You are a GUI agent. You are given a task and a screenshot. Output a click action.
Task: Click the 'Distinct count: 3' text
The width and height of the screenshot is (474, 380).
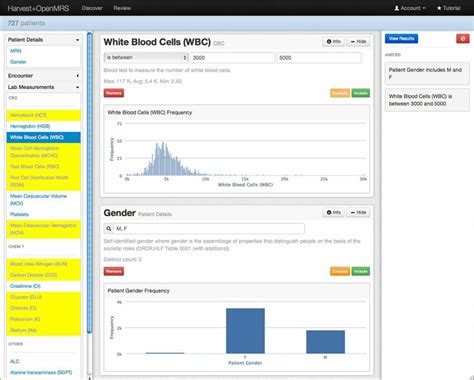click(123, 259)
